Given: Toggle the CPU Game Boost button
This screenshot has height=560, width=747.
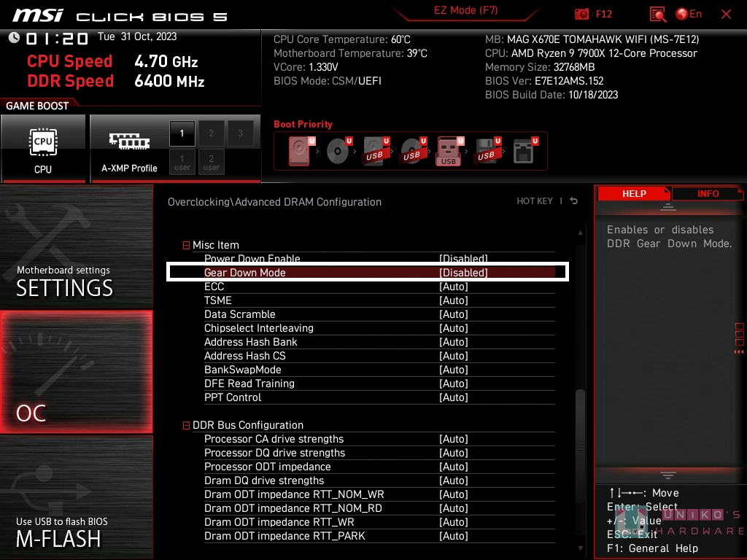Looking at the screenshot, I should (x=43, y=149).
